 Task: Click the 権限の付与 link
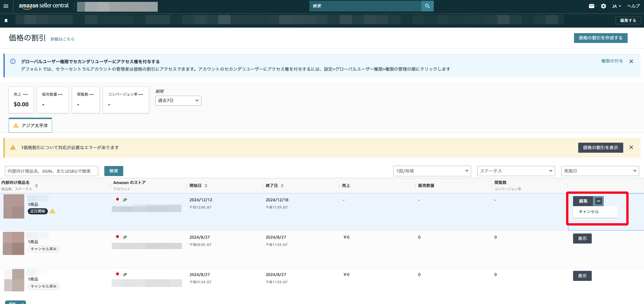pos(612,61)
